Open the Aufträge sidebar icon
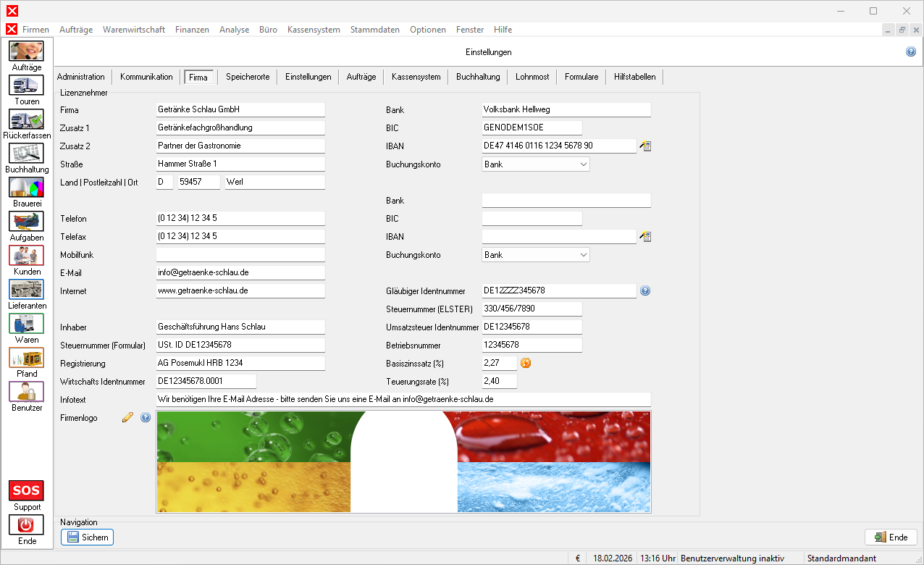Viewport: 924px width, 565px height. [26, 51]
